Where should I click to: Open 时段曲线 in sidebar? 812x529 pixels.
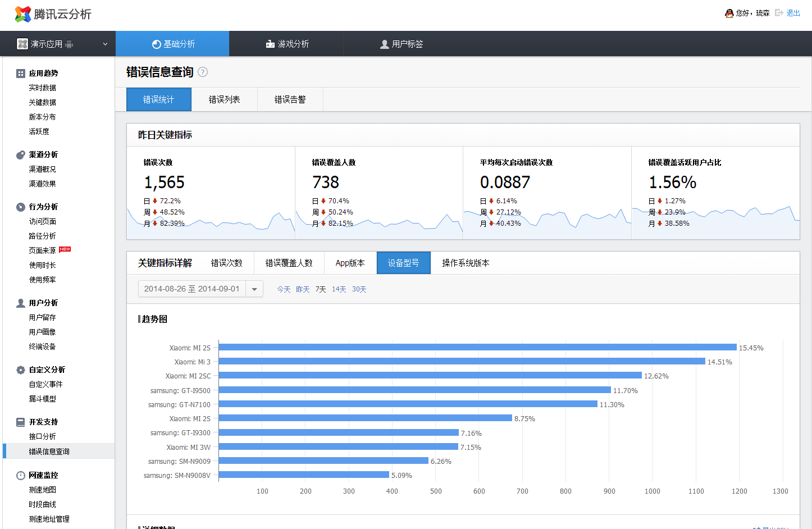[x=43, y=505]
